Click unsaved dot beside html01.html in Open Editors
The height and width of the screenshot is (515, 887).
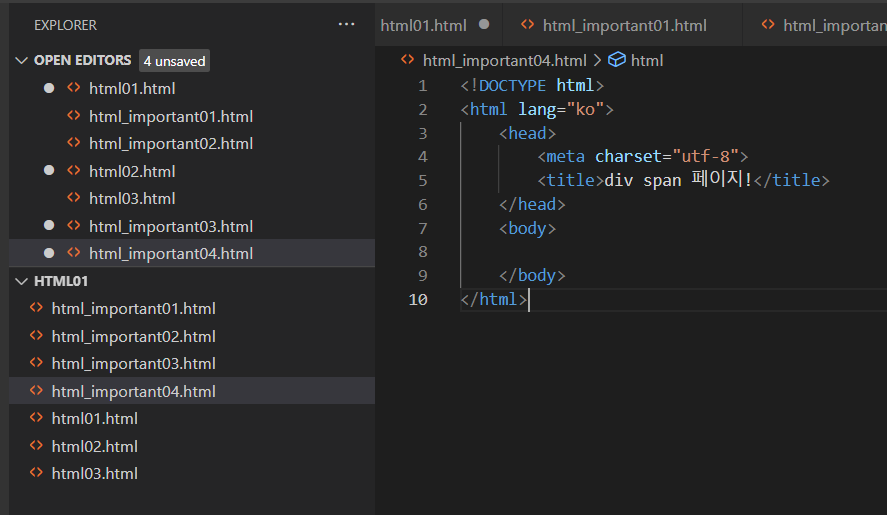pos(49,88)
